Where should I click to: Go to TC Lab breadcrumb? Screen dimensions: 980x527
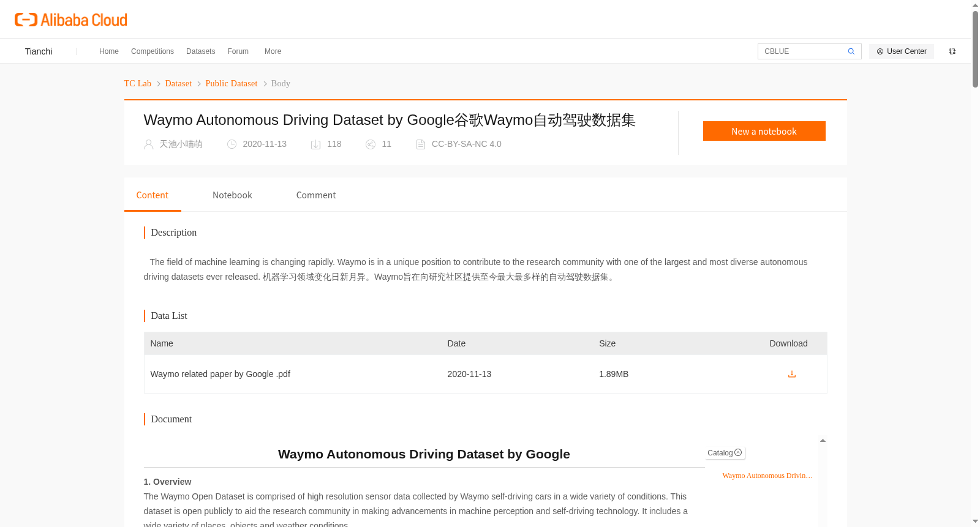pos(138,83)
